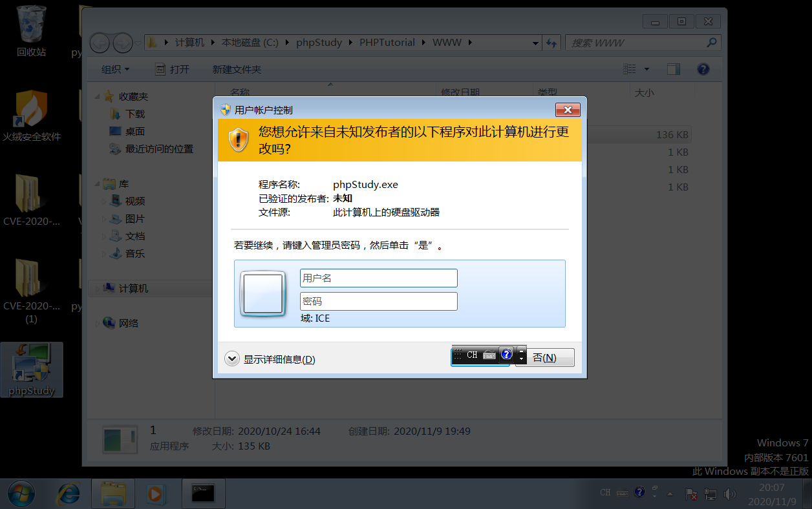Expand the 网络 tree node arrow

pos(98,324)
